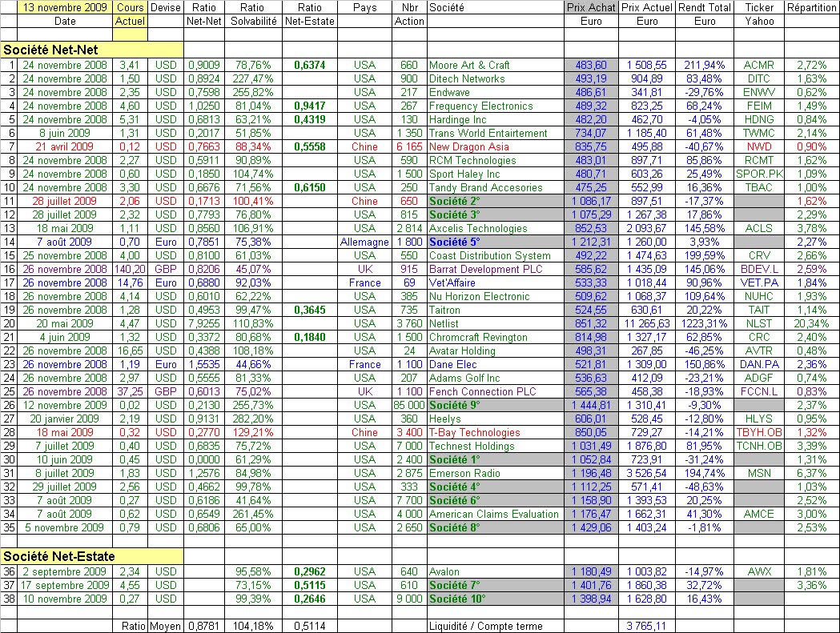This screenshot has width=840, height=633.
Task: Click the 'Liquidité / Compte terme' label
Action: [x=485, y=626]
